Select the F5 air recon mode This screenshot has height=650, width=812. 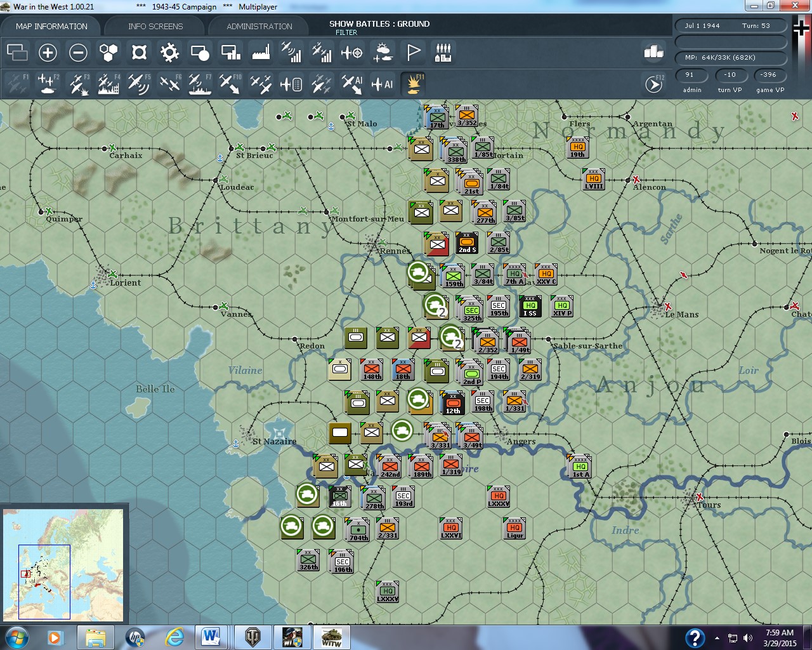(139, 84)
